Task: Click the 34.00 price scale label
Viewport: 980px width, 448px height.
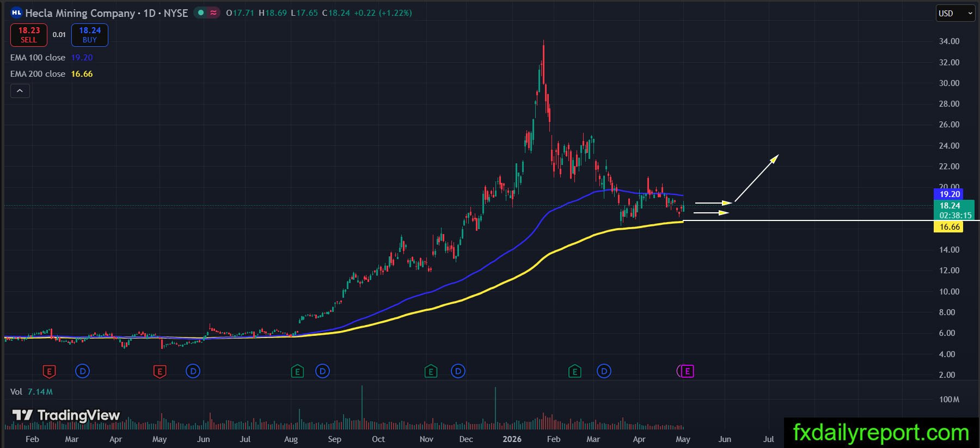Action: (949, 41)
